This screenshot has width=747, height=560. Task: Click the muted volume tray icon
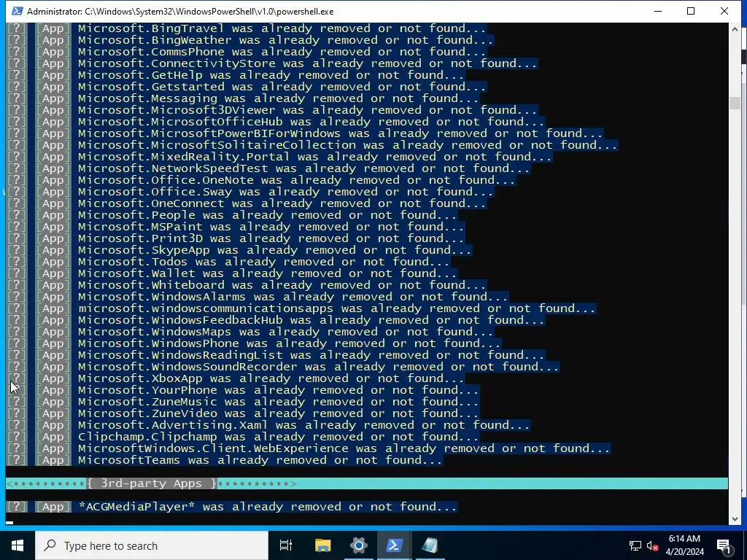point(652,545)
